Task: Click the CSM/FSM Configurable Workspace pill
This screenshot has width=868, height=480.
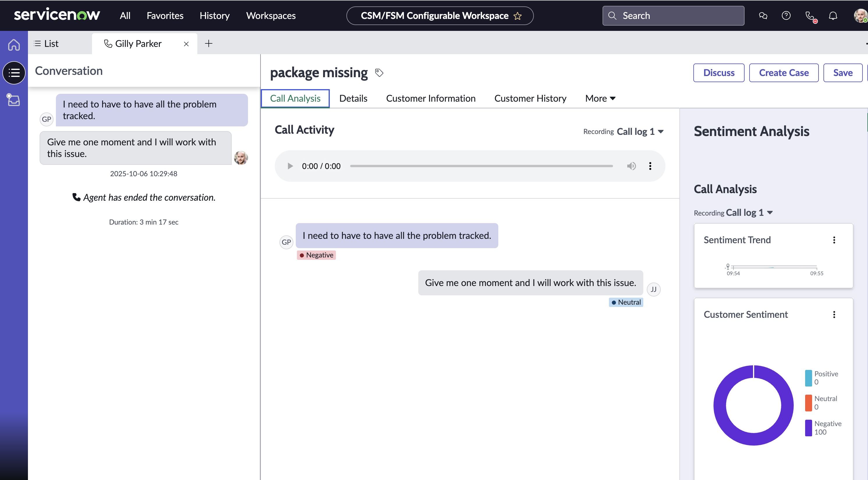Action: coord(440,16)
